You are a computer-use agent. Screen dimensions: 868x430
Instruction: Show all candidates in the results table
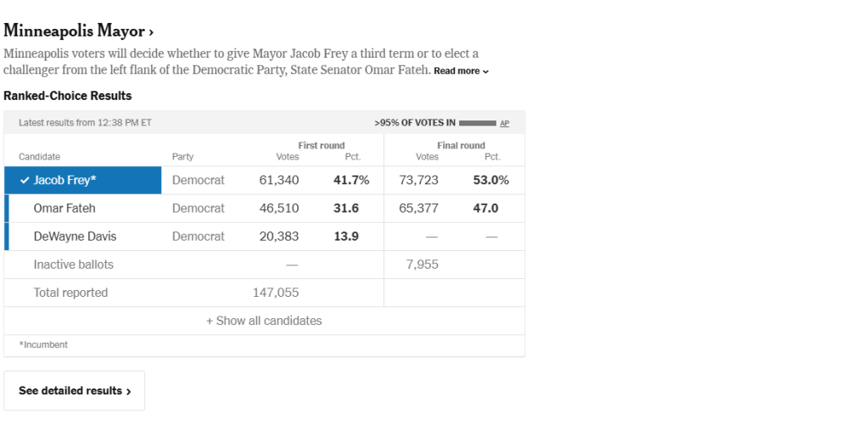click(264, 321)
